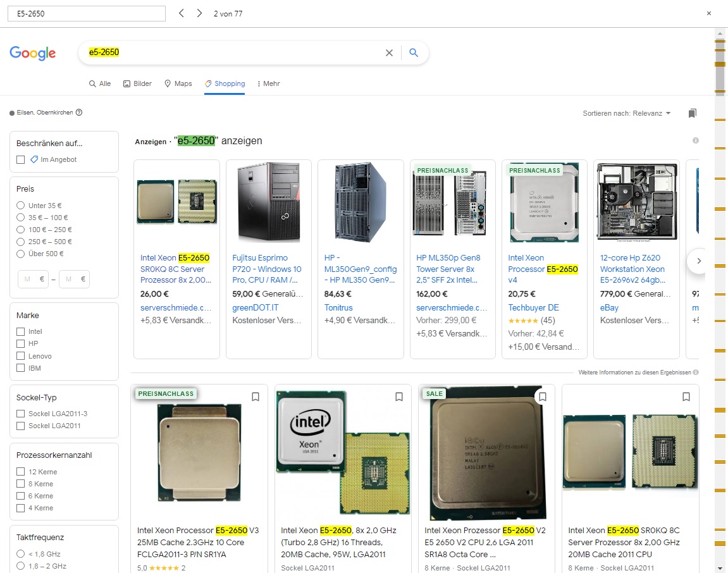Filter by 12 Kerne

(x=20, y=471)
